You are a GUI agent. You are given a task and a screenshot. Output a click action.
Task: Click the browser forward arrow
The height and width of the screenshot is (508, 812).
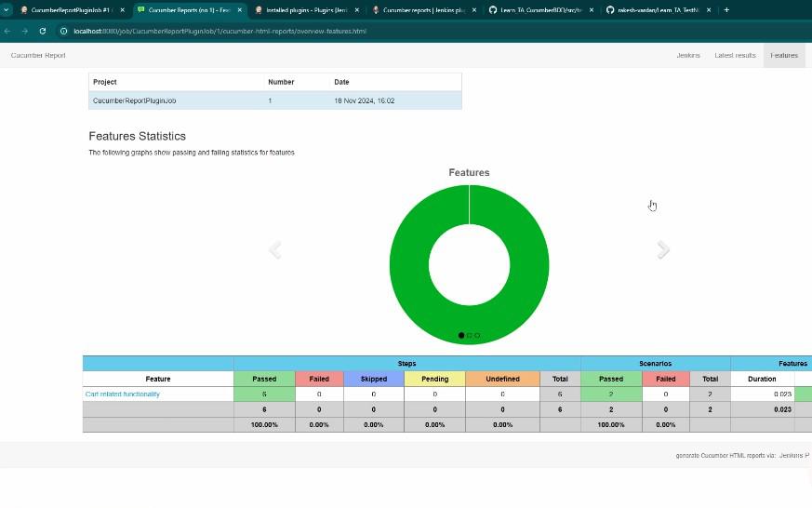[25, 31]
